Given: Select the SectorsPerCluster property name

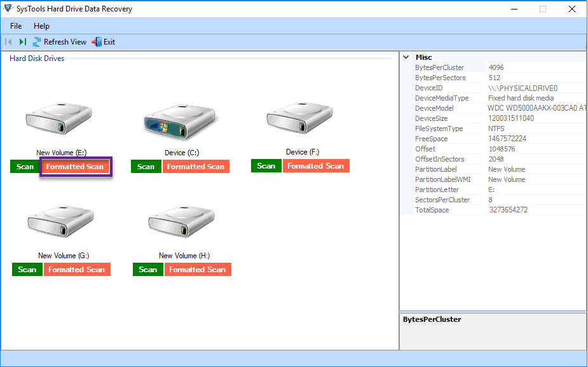Looking at the screenshot, I should pyautogui.click(x=442, y=200).
